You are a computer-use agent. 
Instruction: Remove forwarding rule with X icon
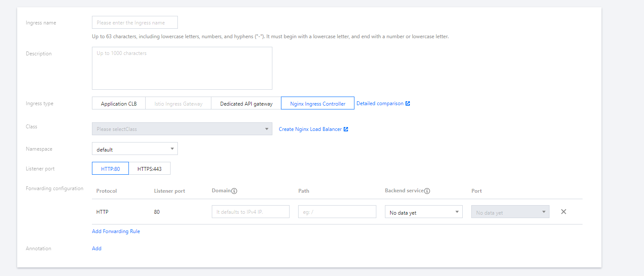pyautogui.click(x=564, y=212)
